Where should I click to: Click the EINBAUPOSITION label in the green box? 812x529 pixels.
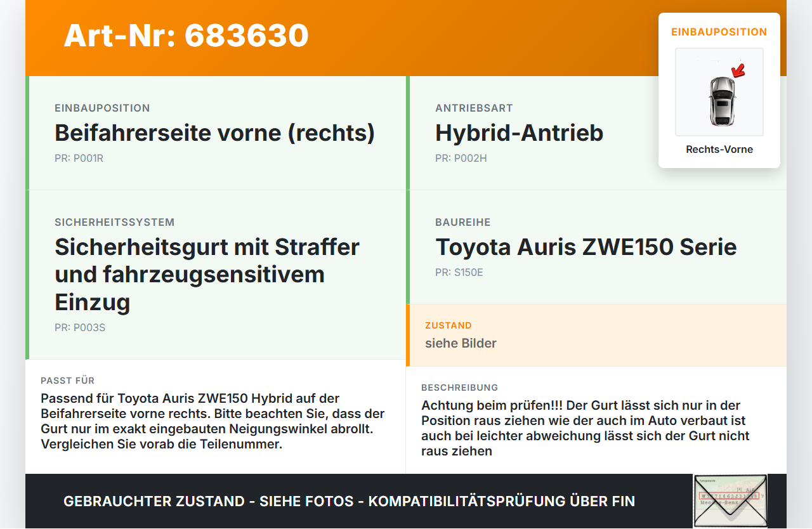[102, 108]
